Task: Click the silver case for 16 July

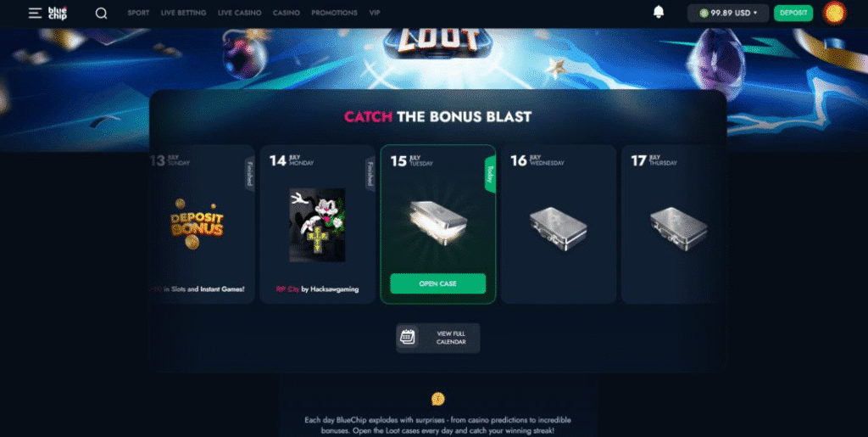Action: (x=558, y=228)
